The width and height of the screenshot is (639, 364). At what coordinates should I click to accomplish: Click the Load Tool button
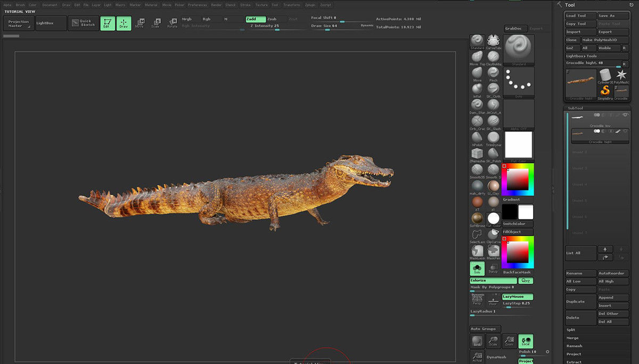point(580,16)
